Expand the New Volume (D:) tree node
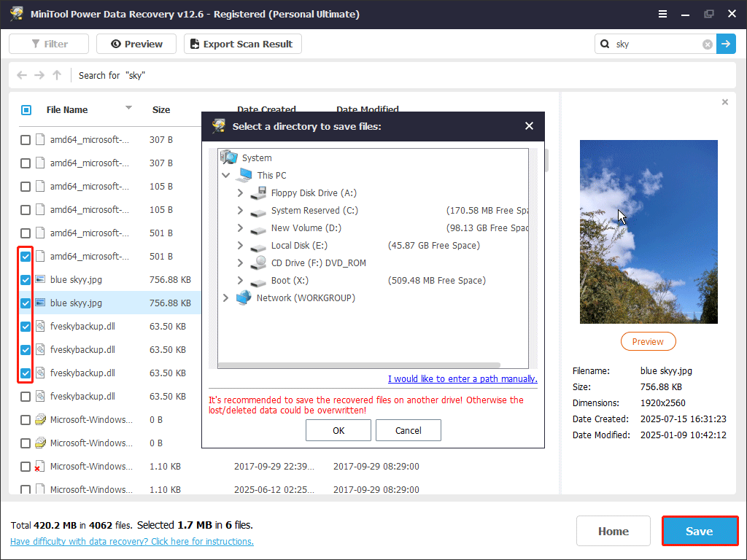Screen dimensions: 747x560 click(x=240, y=228)
